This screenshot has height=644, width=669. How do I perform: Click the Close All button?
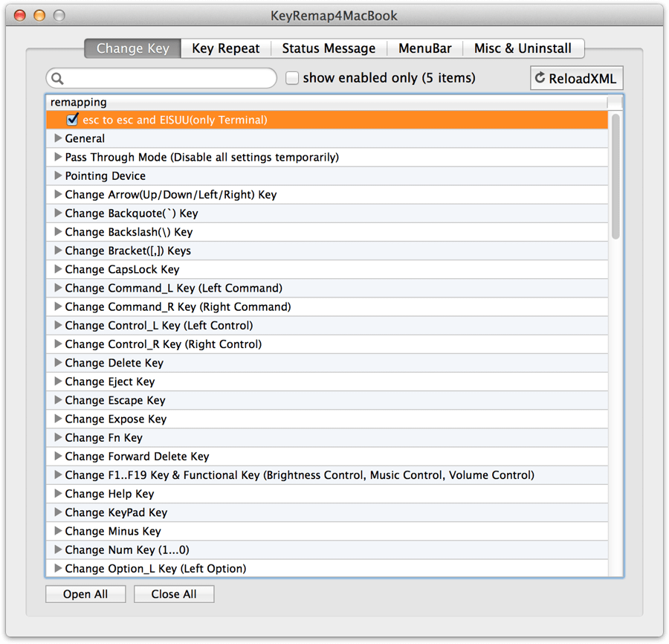[174, 594]
